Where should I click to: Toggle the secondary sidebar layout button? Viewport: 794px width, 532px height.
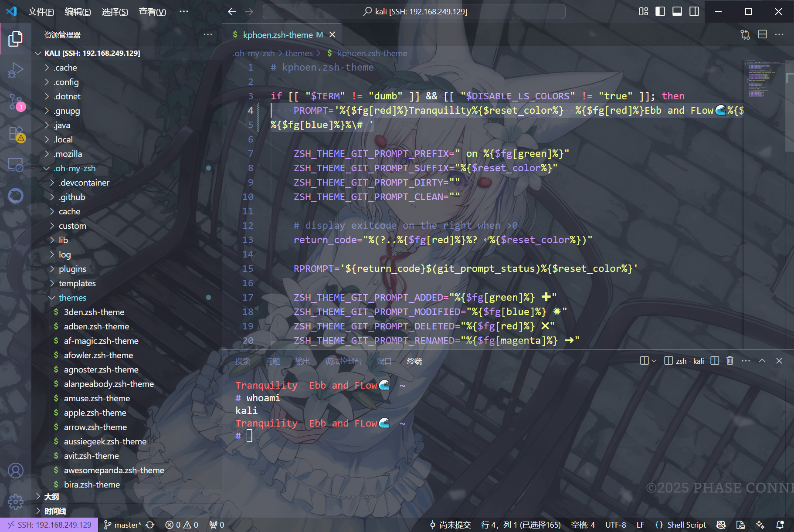[694, 12]
